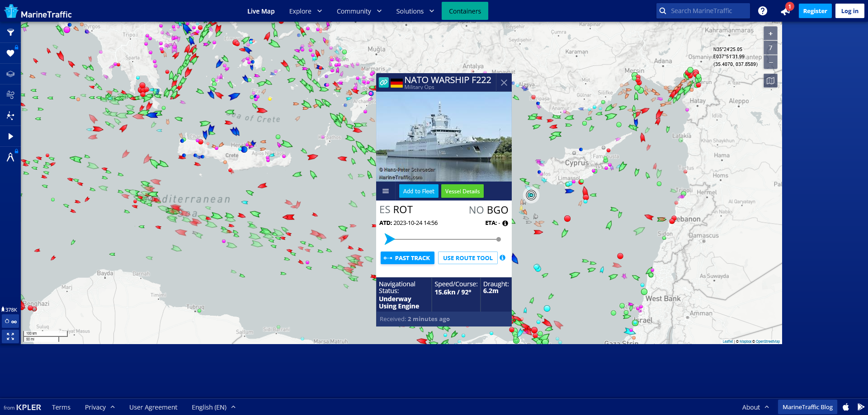
Task: Expand the Community dropdown menu
Action: tap(359, 11)
